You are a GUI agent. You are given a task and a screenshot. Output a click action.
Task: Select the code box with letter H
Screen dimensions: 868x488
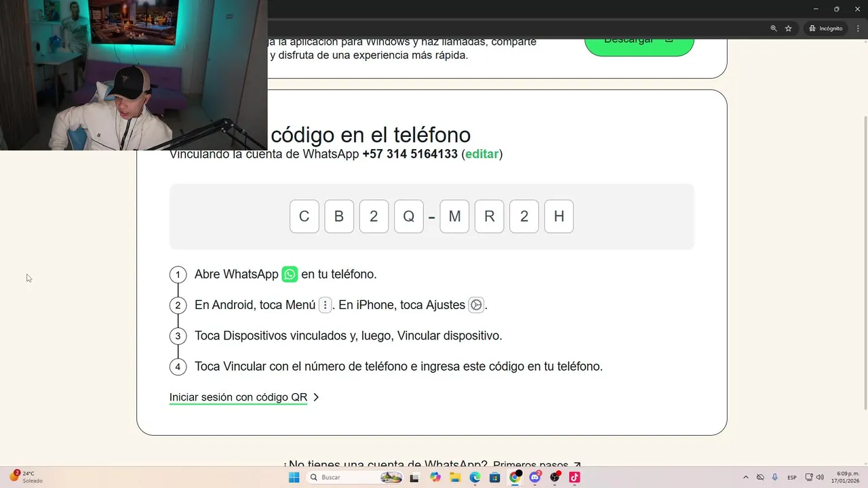pos(559,216)
